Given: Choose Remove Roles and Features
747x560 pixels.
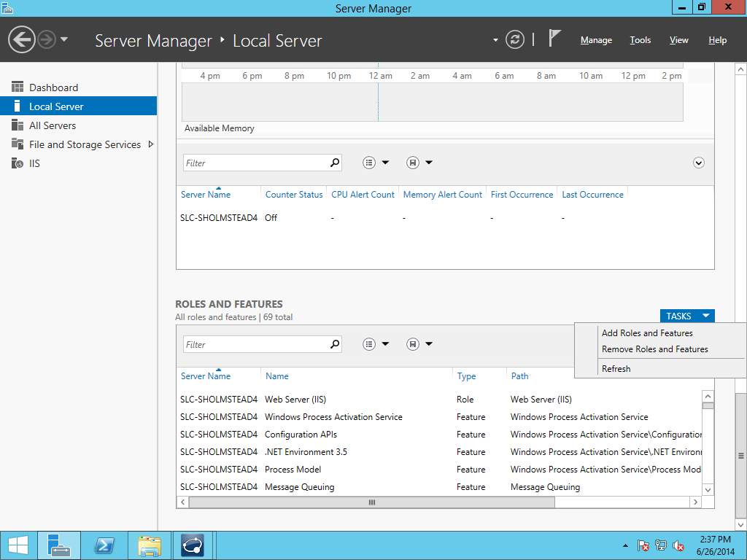Looking at the screenshot, I should pos(654,349).
